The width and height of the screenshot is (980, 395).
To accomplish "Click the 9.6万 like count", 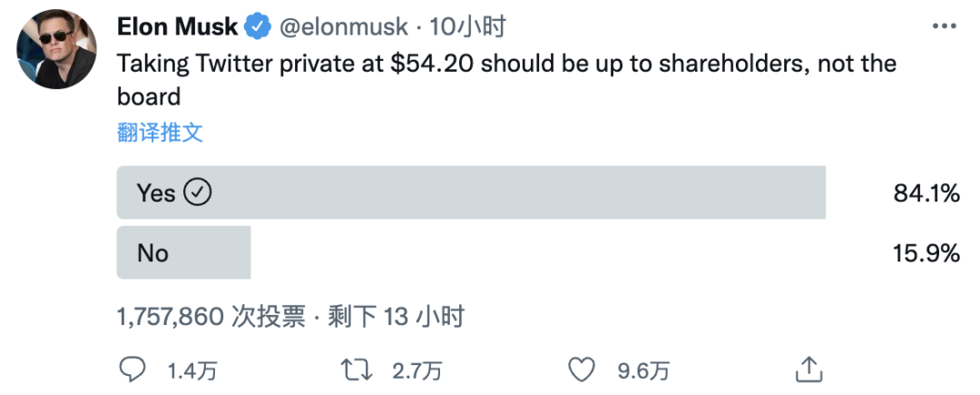I will [643, 370].
